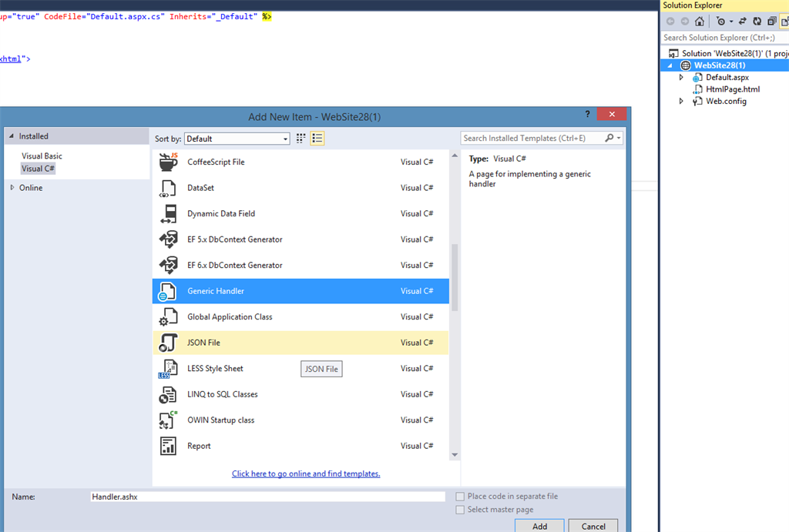Viewport: 789px width, 532px height.
Task: Click Solution Explorer Back arrow
Action: (670, 21)
